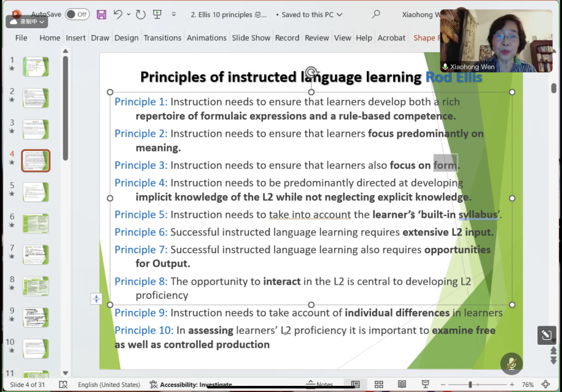Select slide 5 thumbnail
The width and height of the screenshot is (562, 392).
point(36,192)
